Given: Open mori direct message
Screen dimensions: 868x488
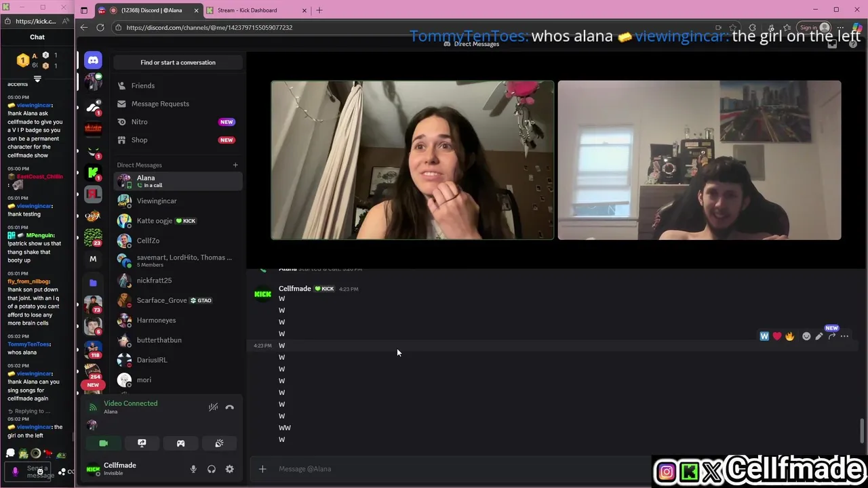Looking at the screenshot, I should pyautogui.click(x=178, y=380).
